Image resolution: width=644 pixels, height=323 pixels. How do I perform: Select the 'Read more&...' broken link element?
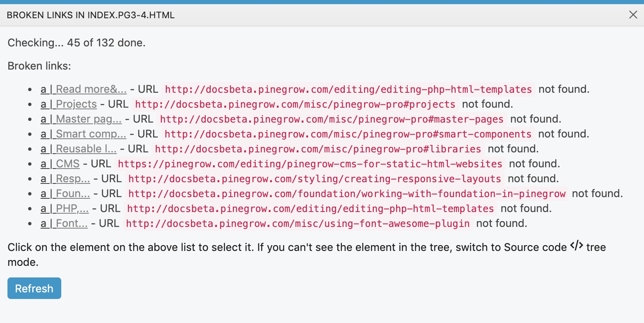pos(84,89)
